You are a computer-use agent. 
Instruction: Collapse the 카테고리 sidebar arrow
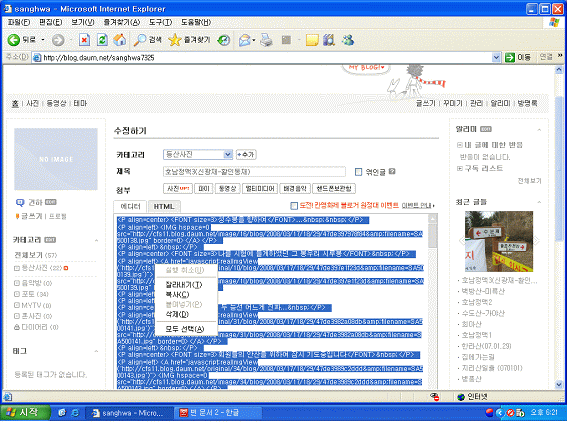pos(96,240)
